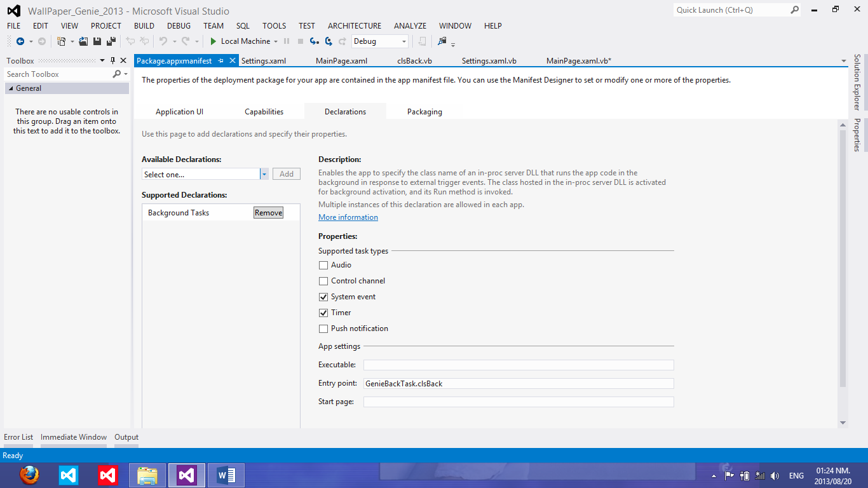Enable the Audio task type checkbox
868x488 pixels.
pos(323,266)
